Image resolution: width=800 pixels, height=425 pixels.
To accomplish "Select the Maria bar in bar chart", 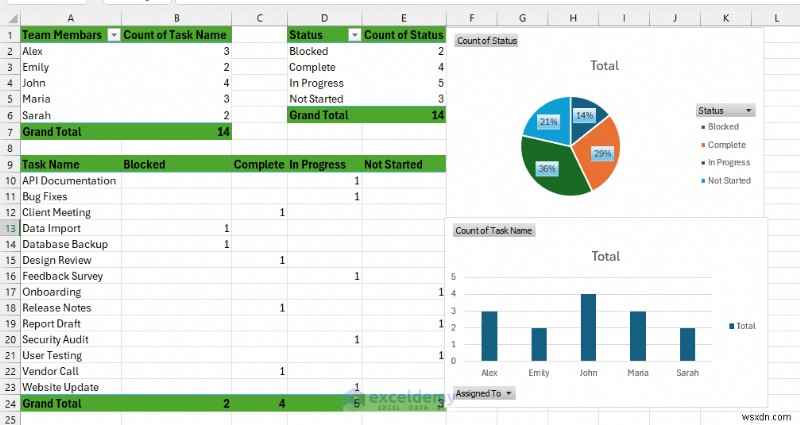I will coord(638,336).
